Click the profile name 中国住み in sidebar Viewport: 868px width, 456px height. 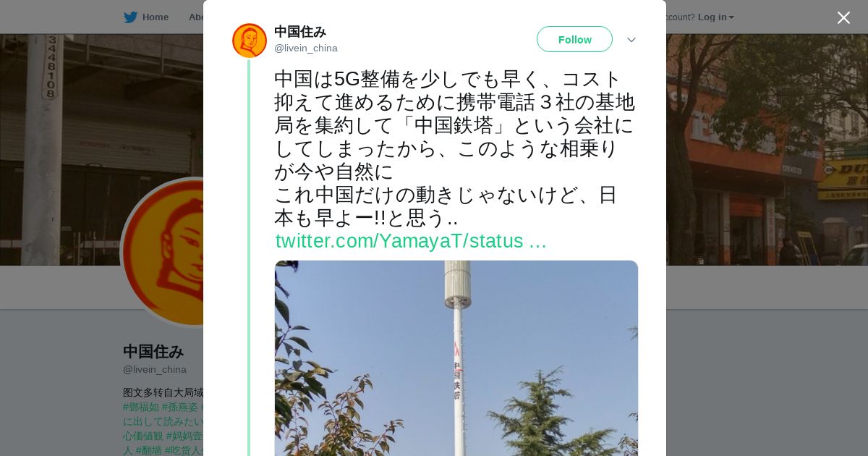[153, 352]
